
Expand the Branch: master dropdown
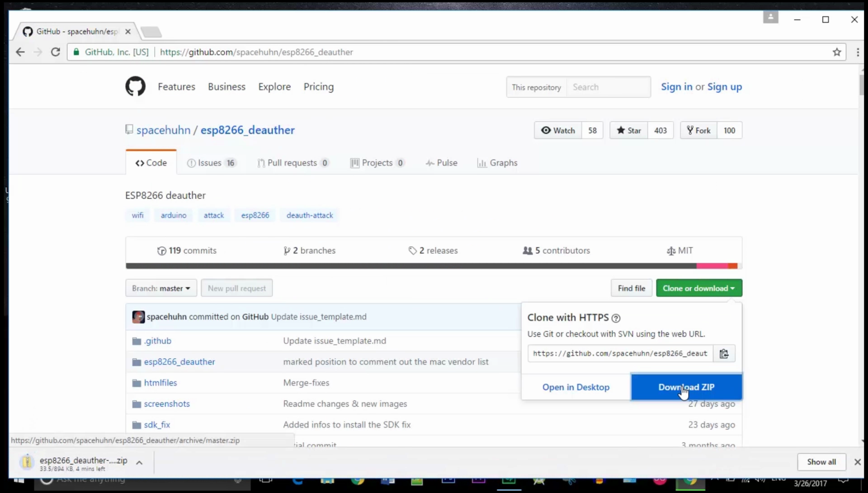tap(161, 288)
